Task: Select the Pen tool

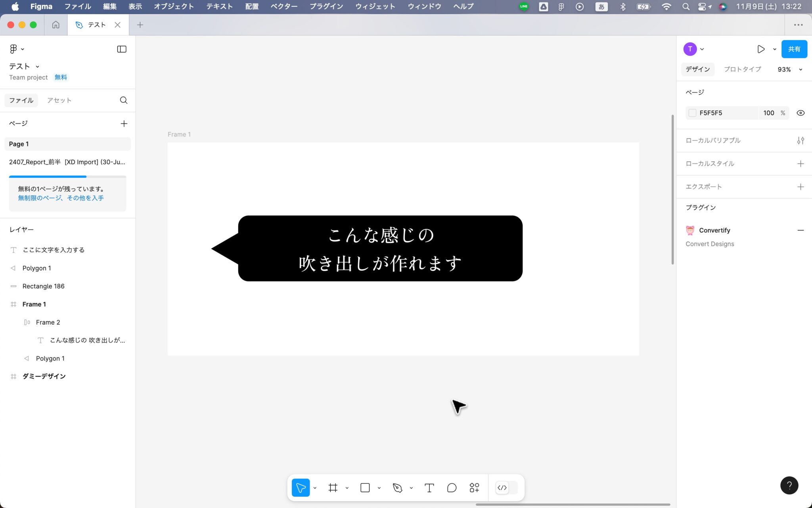Action: (398, 487)
